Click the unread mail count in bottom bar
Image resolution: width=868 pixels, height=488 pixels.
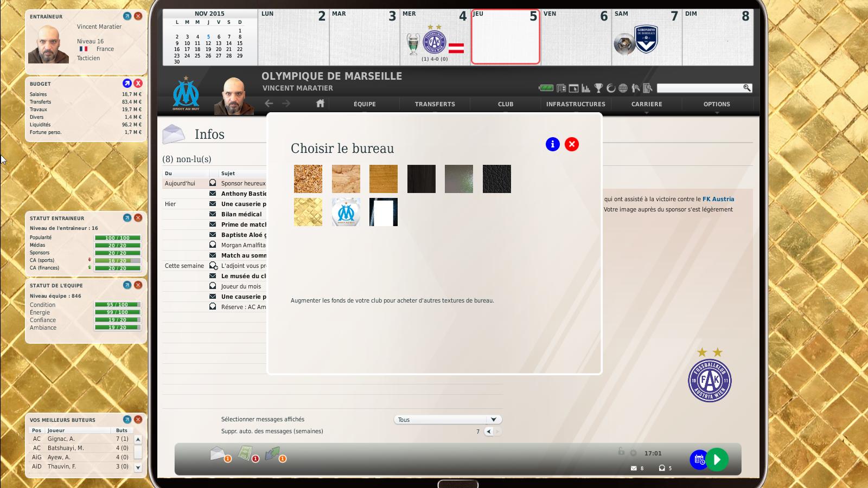click(637, 468)
